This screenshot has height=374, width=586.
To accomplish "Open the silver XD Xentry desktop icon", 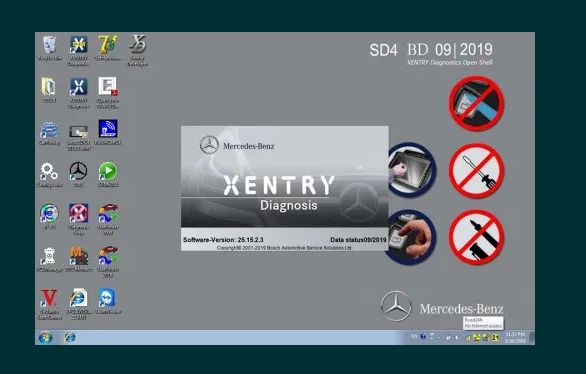I will point(137,50).
